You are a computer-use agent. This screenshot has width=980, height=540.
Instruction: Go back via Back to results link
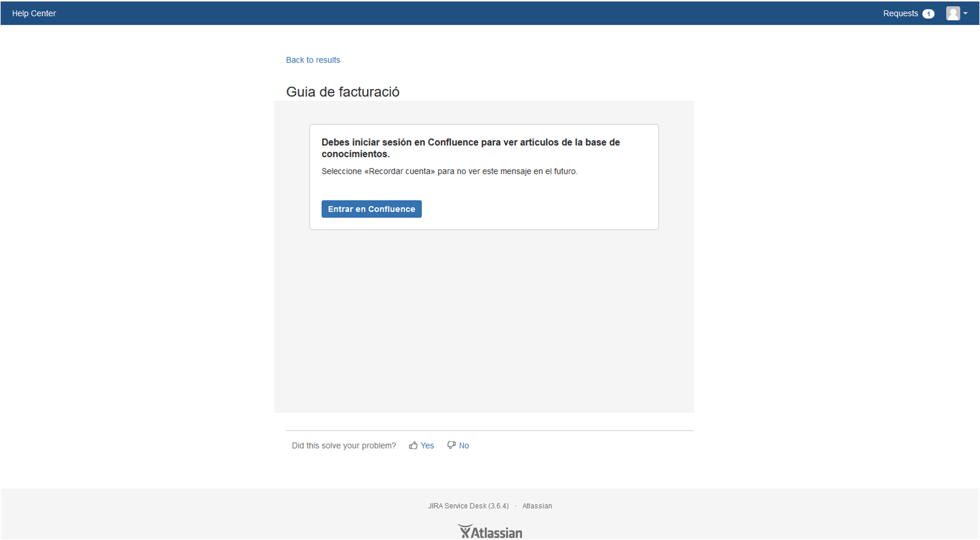tap(313, 60)
